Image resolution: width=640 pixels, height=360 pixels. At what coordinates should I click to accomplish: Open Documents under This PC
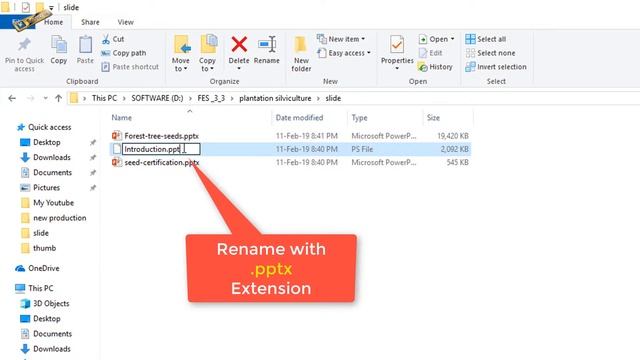(52, 334)
